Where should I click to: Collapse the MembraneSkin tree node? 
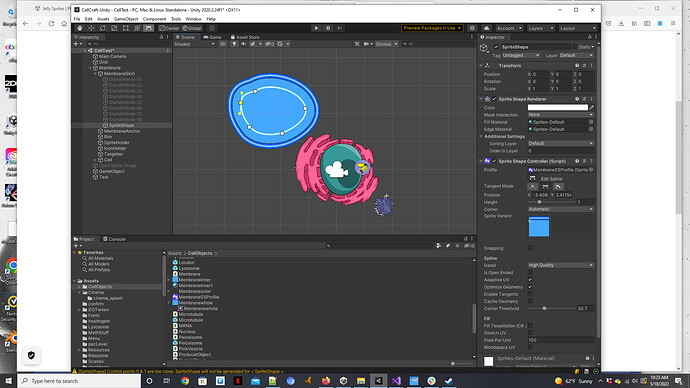click(95, 74)
